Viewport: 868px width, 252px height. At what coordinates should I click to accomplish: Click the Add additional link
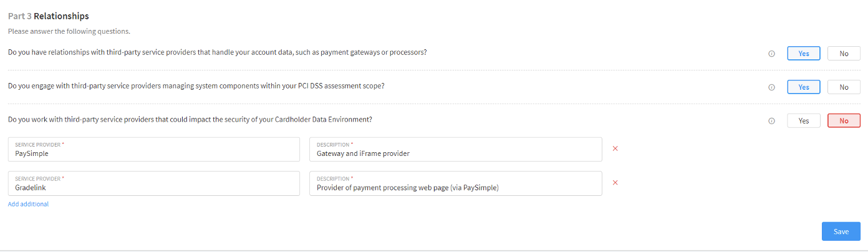click(x=28, y=204)
